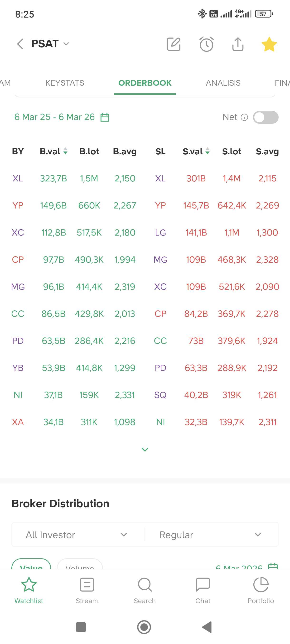The image size is (290, 644).
Task: Open the edit note icon
Action: pyautogui.click(x=174, y=44)
